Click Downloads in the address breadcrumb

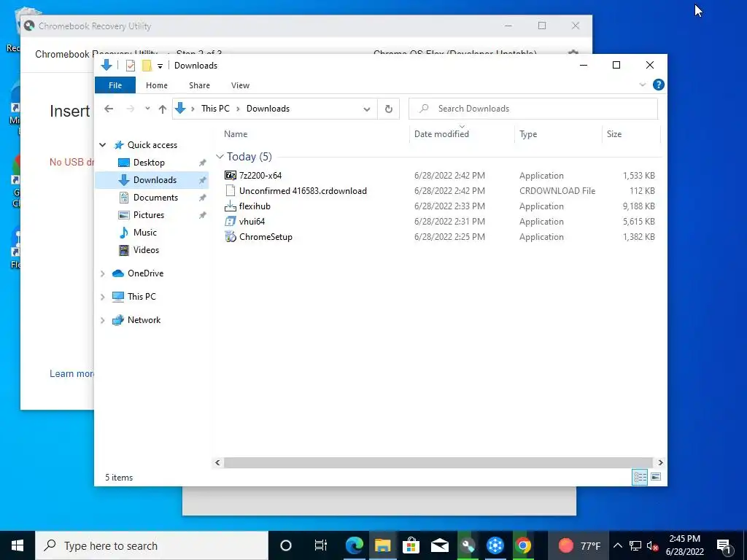pyautogui.click(x=268, y=109)
